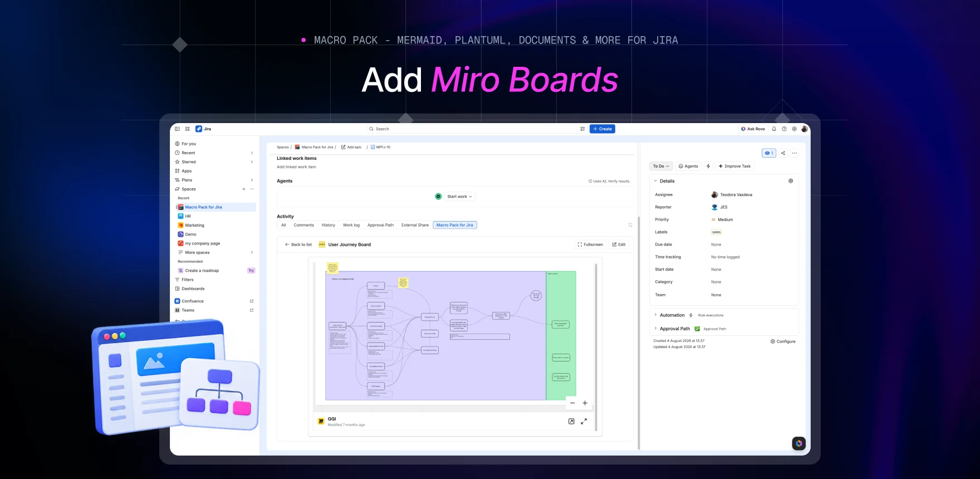Viewport: 980px width, 479px height.
Task: Collapse the Details section
Action: (655, 181)
